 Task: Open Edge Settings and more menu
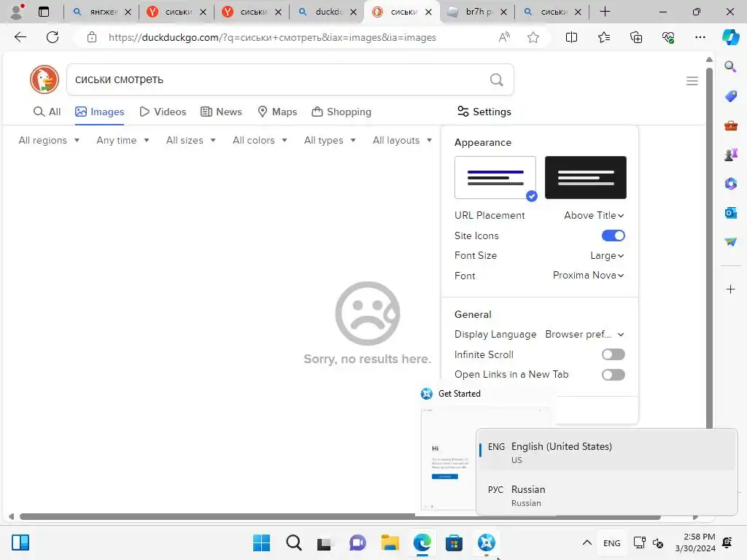pos(700,37)
